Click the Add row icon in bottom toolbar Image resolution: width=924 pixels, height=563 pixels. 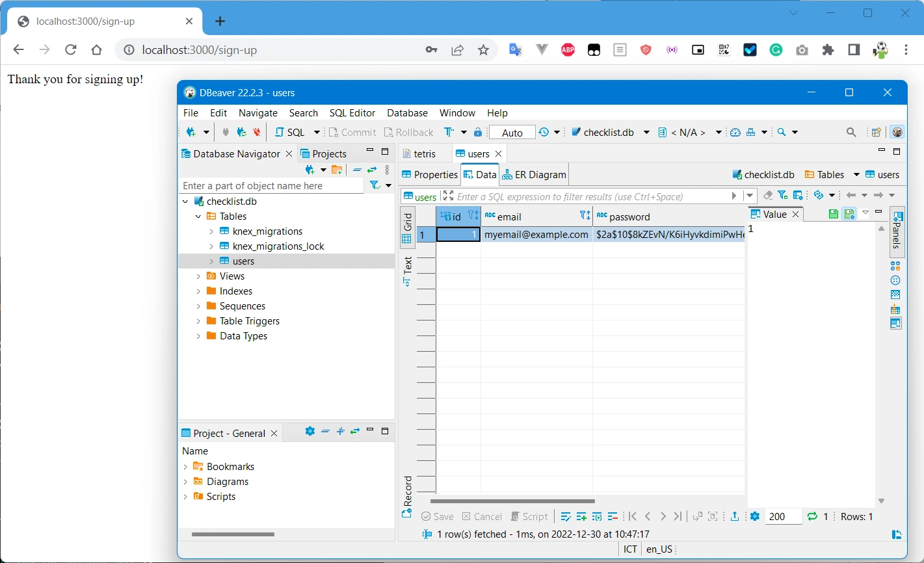click(581, 516)
